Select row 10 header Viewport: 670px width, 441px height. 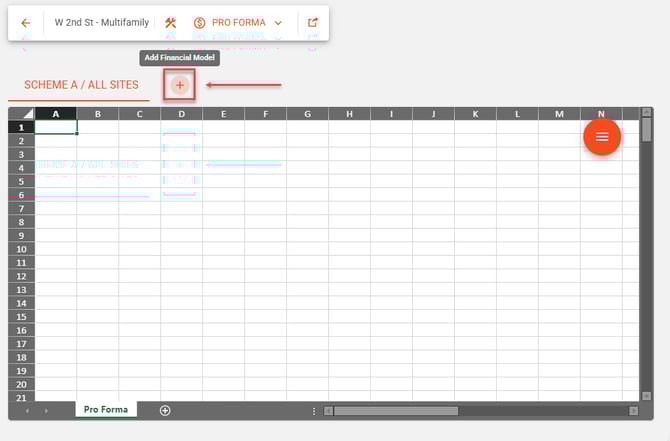[21, 249]
